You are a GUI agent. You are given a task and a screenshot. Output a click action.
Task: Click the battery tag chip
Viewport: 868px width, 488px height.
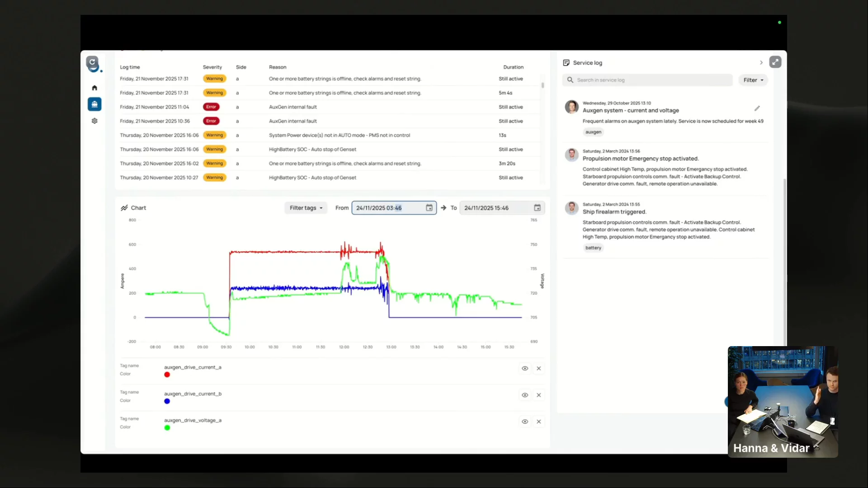593,248
